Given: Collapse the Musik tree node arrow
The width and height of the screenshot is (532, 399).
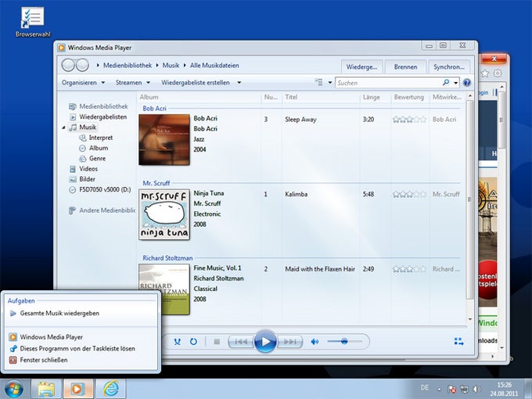Looking at the screenshot, I should pyautogui.click(x=64, y=128).
